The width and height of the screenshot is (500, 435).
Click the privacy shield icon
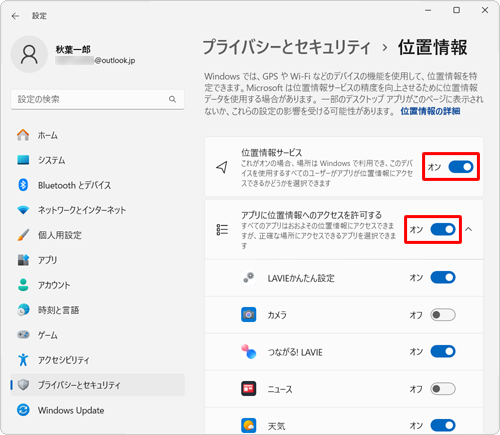tap(23, 385)
